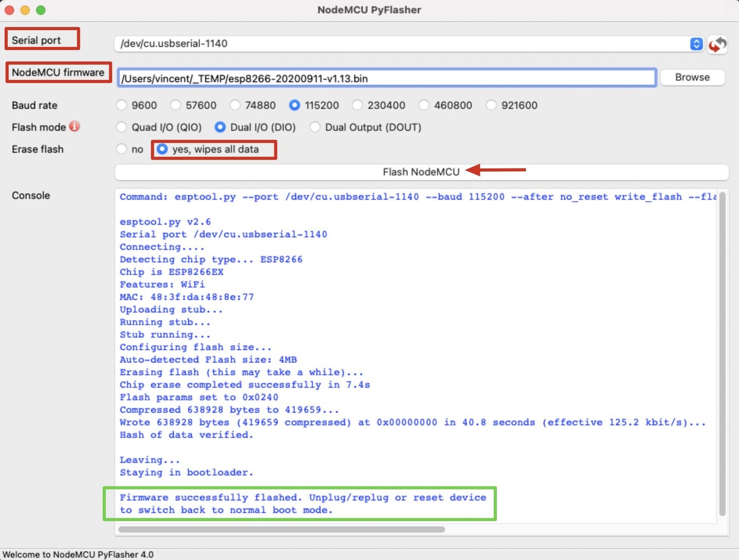Disable erase flash by selecting no

pos(121,149)
